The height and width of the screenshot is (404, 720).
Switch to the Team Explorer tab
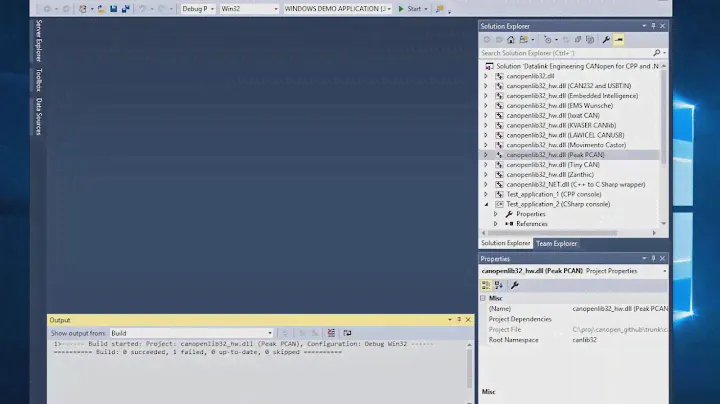coord(557,243)
